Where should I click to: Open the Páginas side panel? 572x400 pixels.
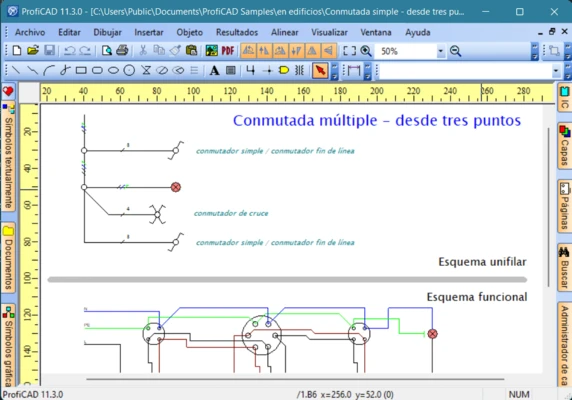pos(564,206)
